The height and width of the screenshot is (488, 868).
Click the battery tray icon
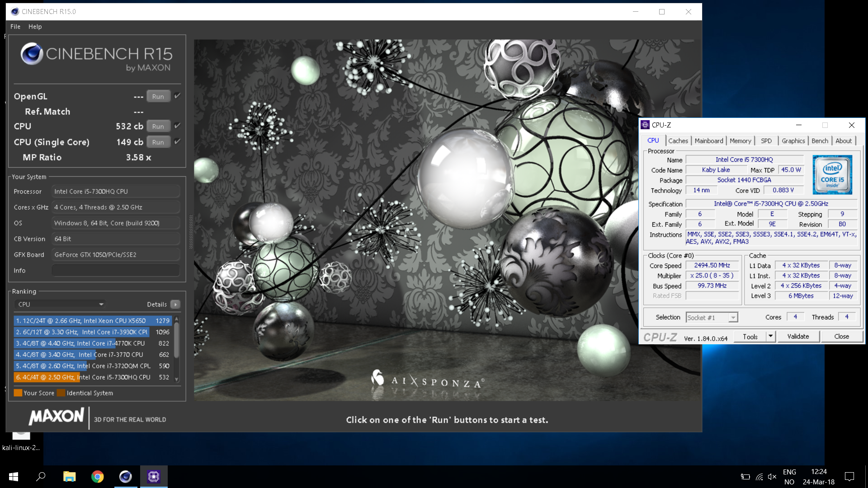coord(745,477)
